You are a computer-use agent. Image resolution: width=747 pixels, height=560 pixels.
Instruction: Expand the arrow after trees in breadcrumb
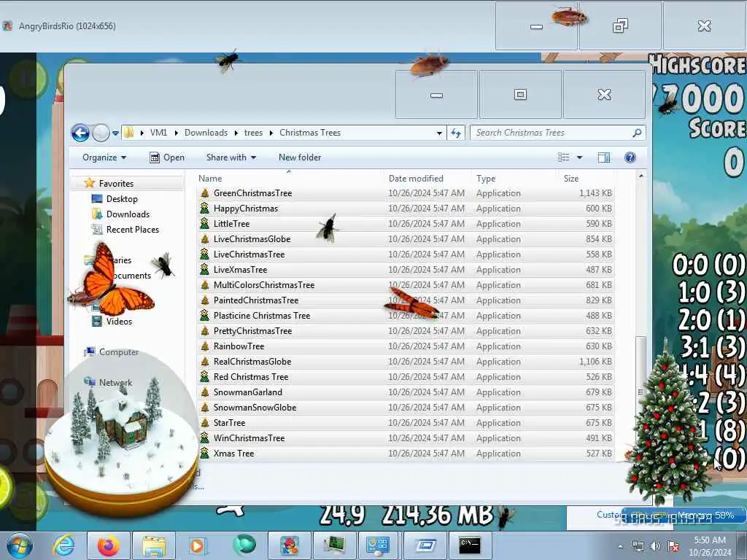tap(271, 133)
